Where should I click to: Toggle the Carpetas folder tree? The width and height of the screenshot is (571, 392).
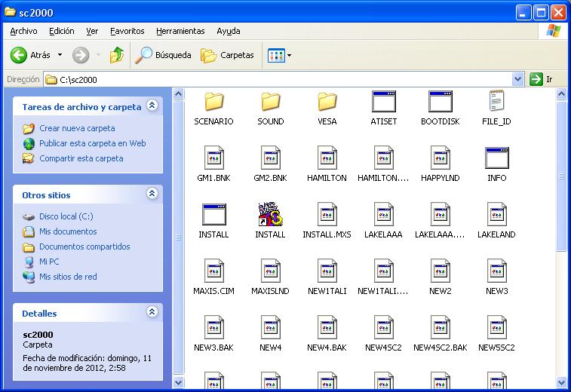pyautogui.click(x=227, y=55)
